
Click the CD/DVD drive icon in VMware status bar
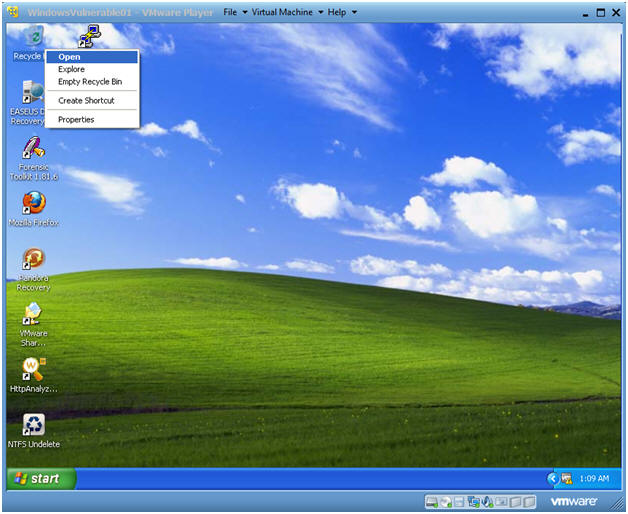click(x=446, y=502)
